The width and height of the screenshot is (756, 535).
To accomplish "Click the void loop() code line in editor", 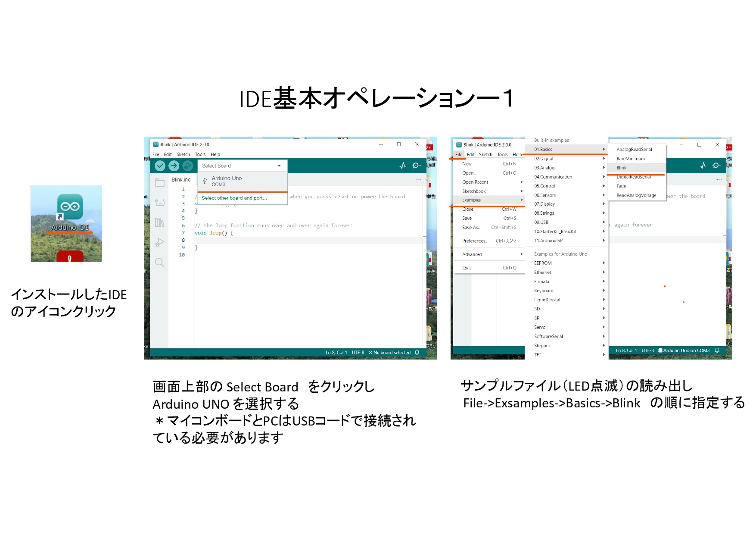I will (x=214, y=233).
